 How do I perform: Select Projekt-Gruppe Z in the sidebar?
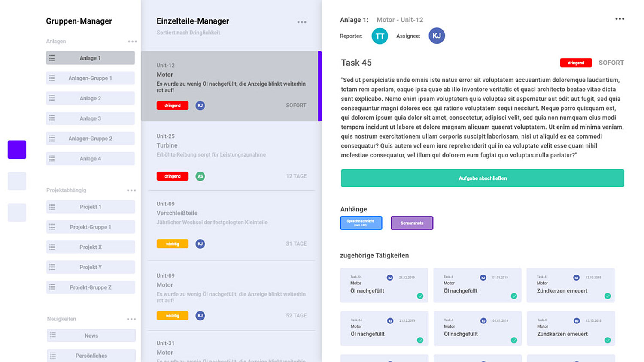point(91,287)
